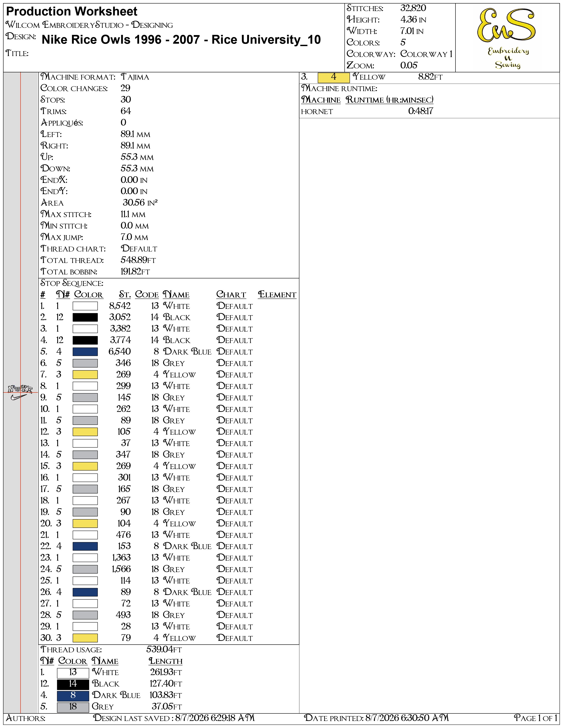Select the Height value "4.36 in"
This screenshot has width=563, height=728.
point(413,20)
